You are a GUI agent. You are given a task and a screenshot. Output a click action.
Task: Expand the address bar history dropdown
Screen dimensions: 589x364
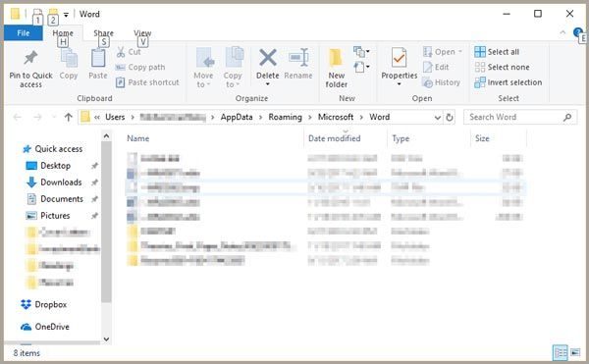click(x=437, y=118)
